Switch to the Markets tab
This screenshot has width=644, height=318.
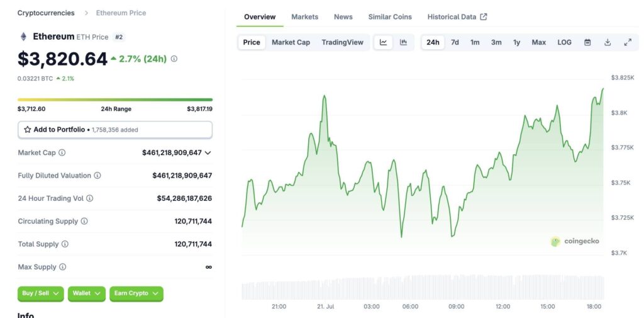point(305,17)
